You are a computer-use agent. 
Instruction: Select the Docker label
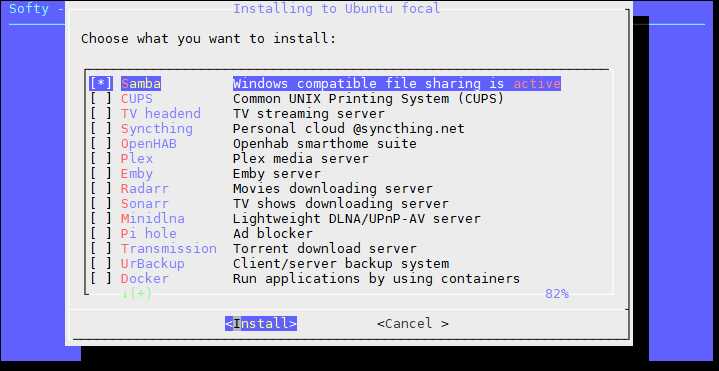(145, 278)
